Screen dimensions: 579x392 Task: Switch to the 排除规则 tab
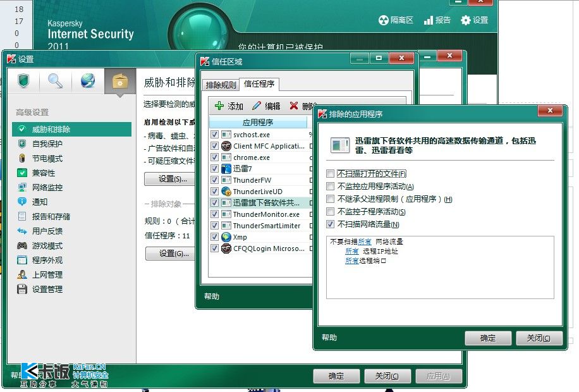point(221,85)
